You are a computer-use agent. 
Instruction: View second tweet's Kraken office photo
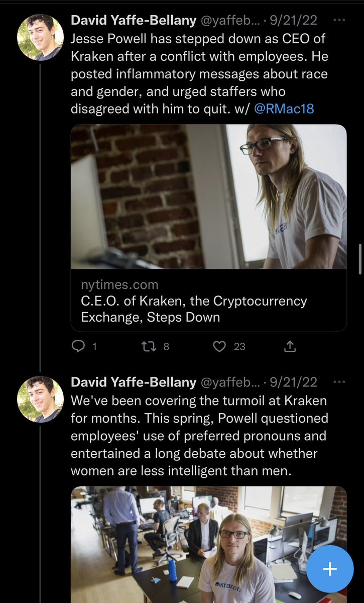point(208,544)
